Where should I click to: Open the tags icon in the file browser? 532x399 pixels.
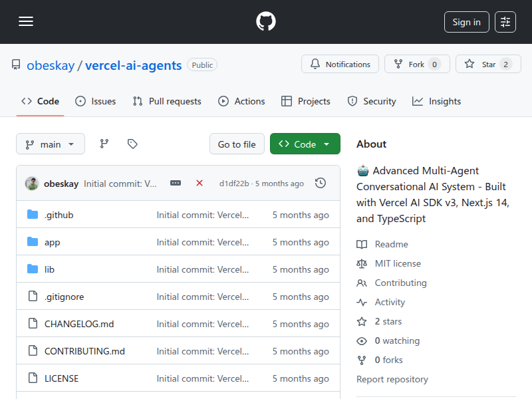coord(132,143)
